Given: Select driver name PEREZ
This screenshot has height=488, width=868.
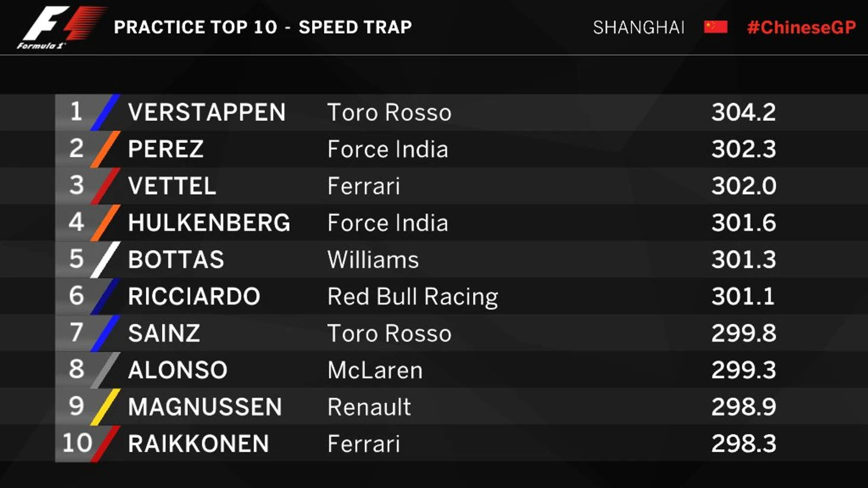Looking at the screenshot, I should [165, 149].
